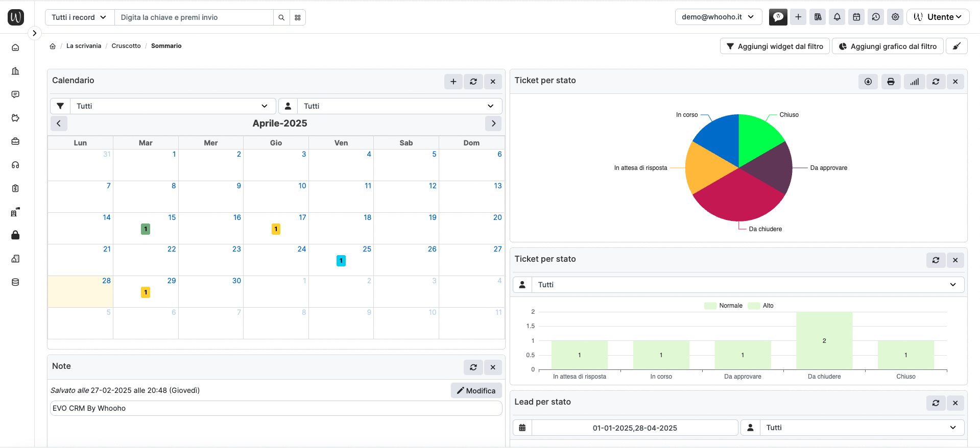980x448 pixels.
Task: Open the yellow event on April 29
Action: (146, 292)
